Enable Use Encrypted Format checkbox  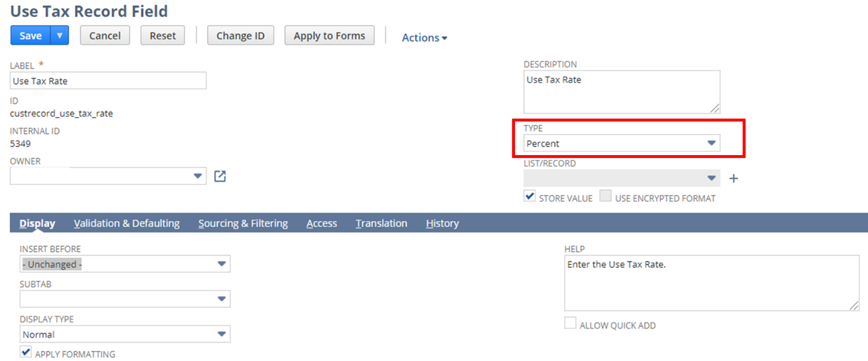(605, 197)
